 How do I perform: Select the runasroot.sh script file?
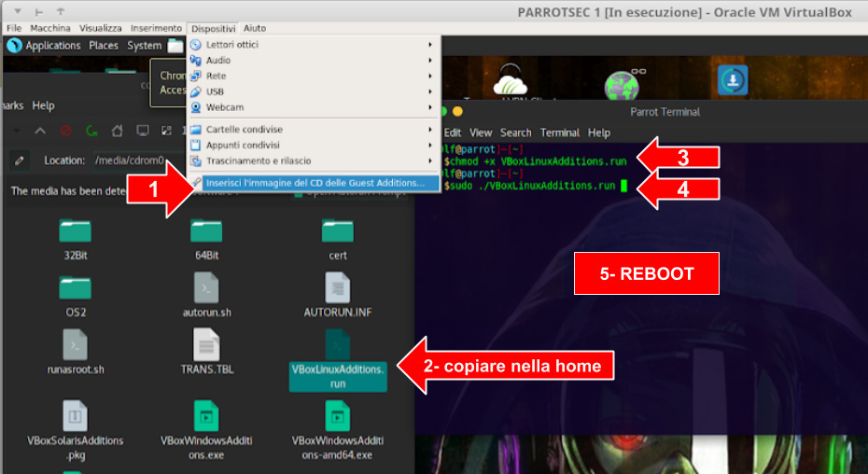click(x=76, y=353)
